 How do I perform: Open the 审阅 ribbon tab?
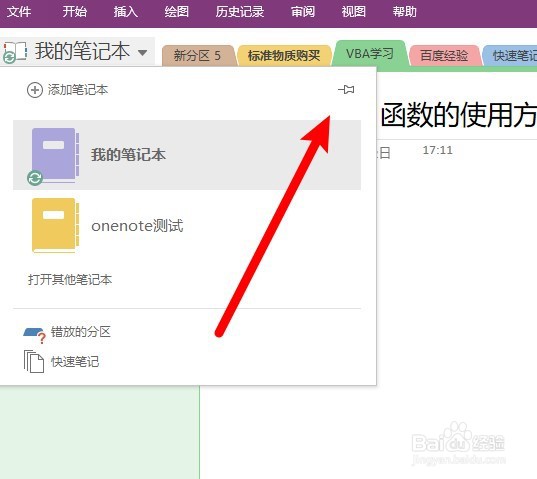[x=303, y=12]
